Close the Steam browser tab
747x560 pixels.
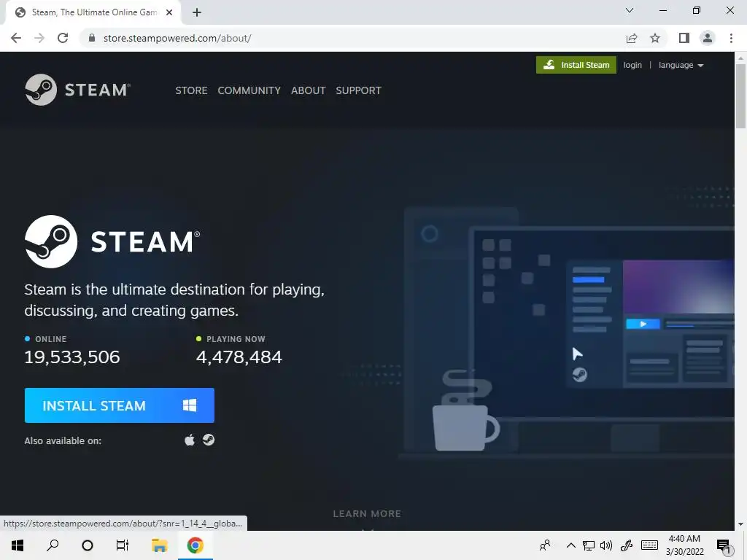pos(169,12)
